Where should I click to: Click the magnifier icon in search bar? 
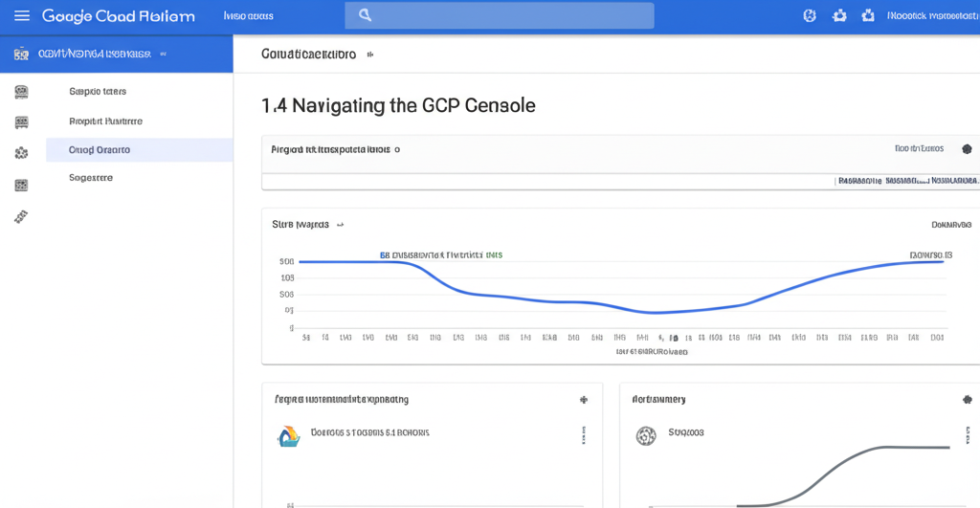(366, 15)
